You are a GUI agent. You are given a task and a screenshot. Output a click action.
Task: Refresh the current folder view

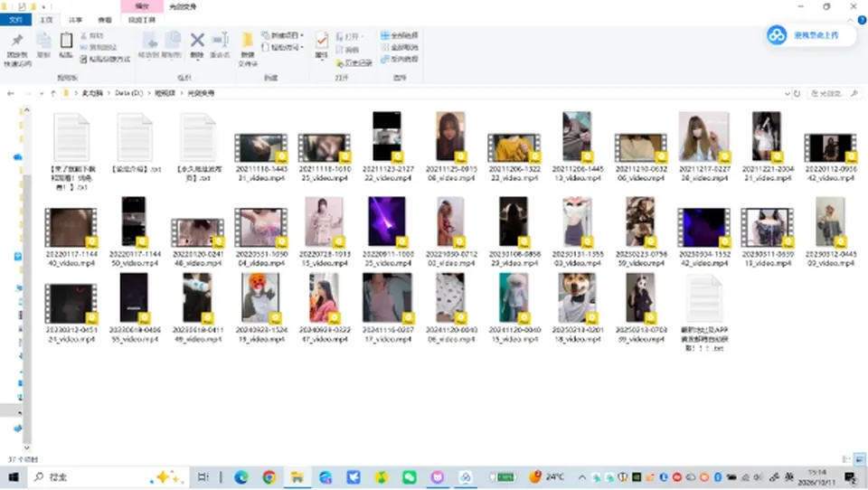[797, 94]
